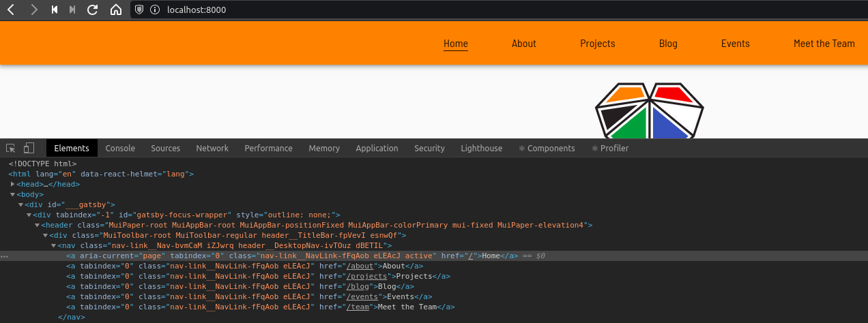This screenshot has width=868, height=323.
Task: Collapse the MuiToolbar-root div node
Action: [45, 235]
